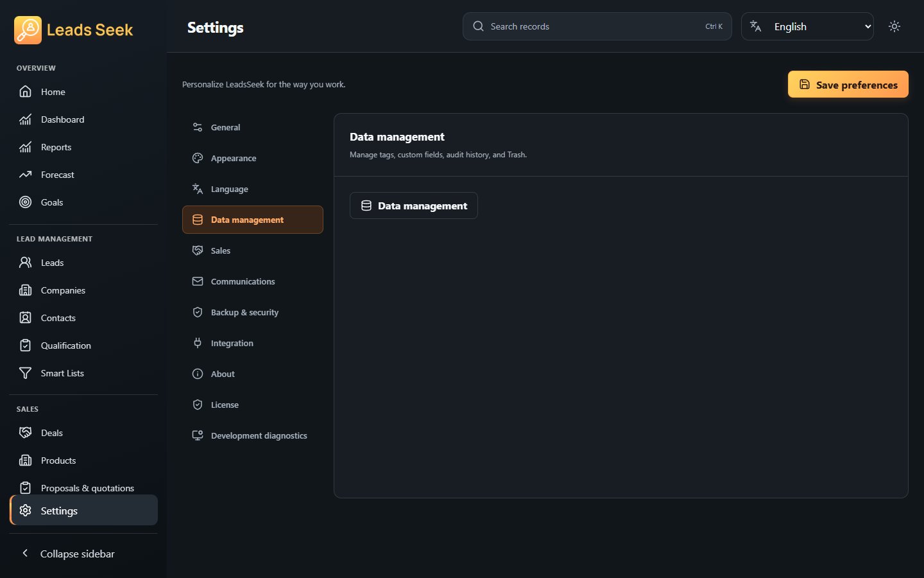
Task: Click the Leads people icon
Action: (25, 263)
